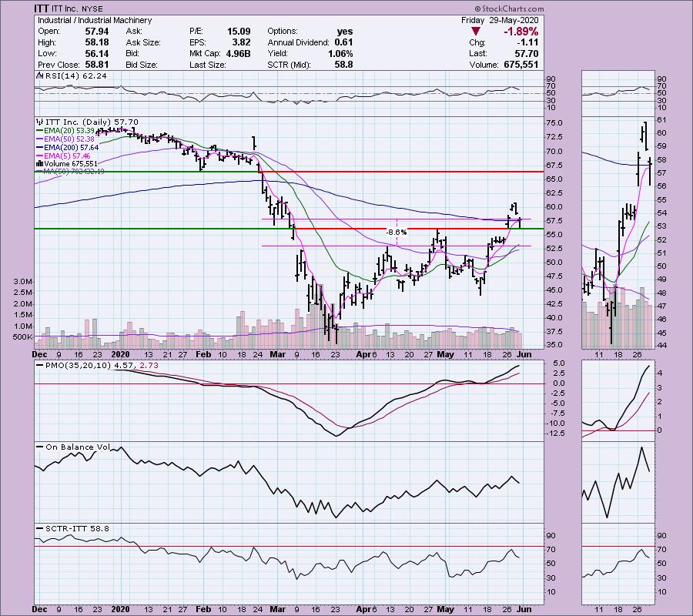Select the Open value 57.94

[96, 32]
